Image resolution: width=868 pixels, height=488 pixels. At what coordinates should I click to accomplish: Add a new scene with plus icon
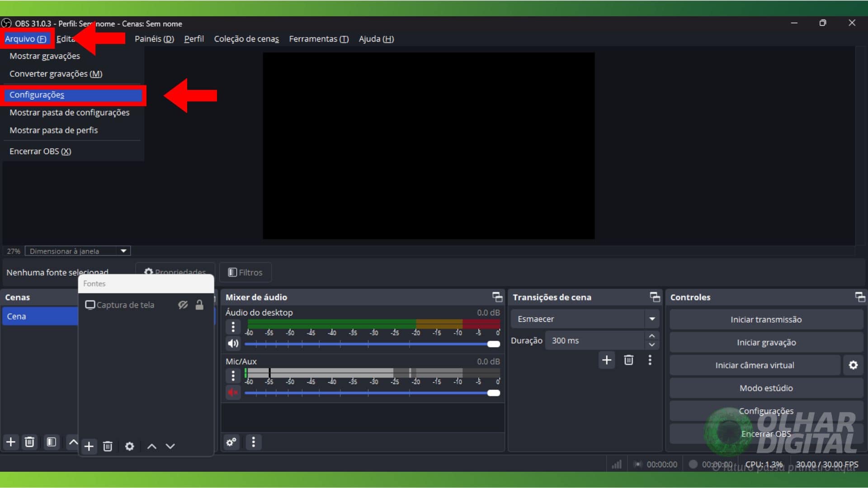click(x=10, y=442)
